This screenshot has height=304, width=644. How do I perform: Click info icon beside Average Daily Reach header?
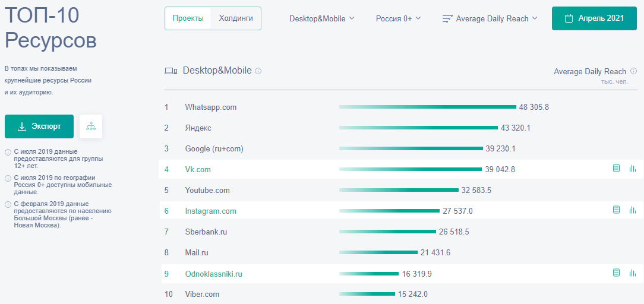coord(633,71)
